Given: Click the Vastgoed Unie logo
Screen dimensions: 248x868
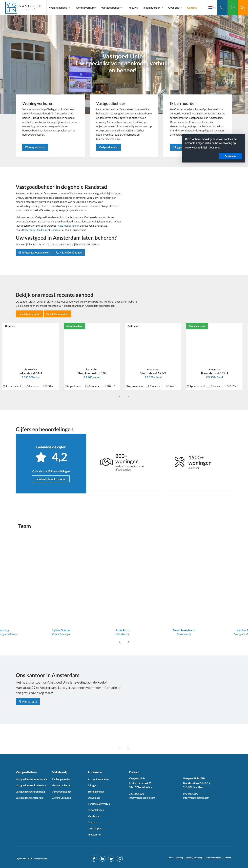Looking at the screenshot, I should [23, 7].
